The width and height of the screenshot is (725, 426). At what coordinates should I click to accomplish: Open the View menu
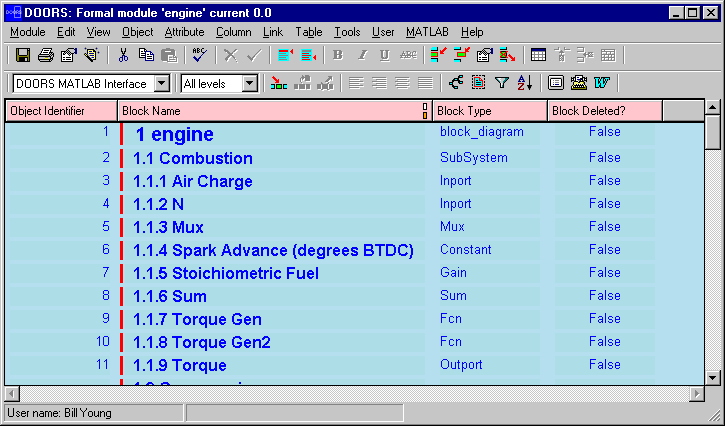tap(98, 32)
